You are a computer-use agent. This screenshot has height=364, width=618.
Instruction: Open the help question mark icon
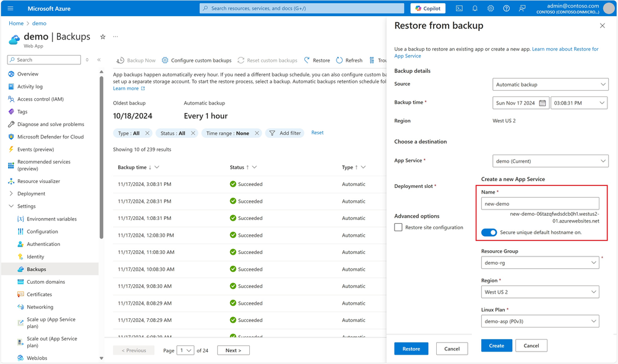click(507, 8)
